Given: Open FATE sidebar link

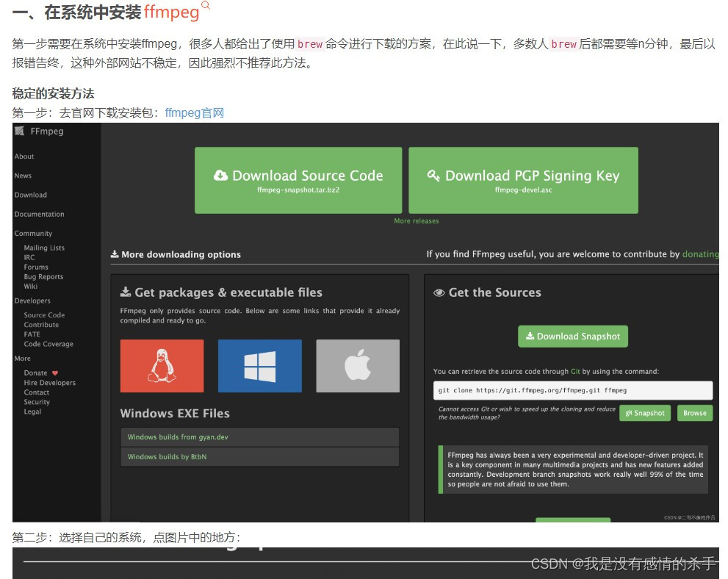Looking at the screenshot, I should (x=32, y=334).
